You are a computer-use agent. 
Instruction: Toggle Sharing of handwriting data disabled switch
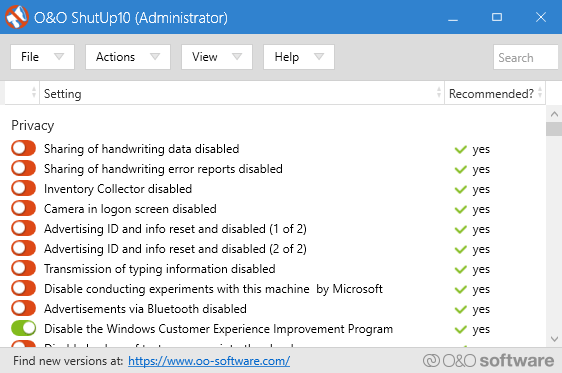pyautogui.click(x=24, y=148)
